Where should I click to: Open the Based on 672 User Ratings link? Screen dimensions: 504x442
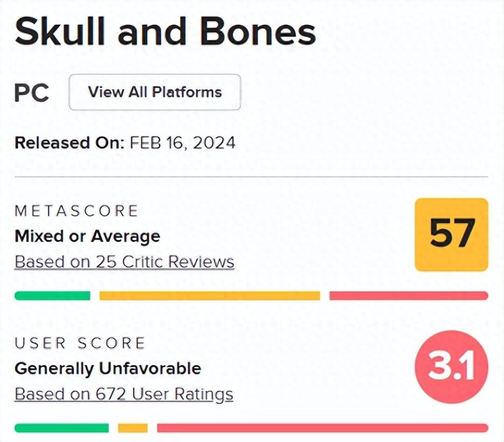click(124, 394)
